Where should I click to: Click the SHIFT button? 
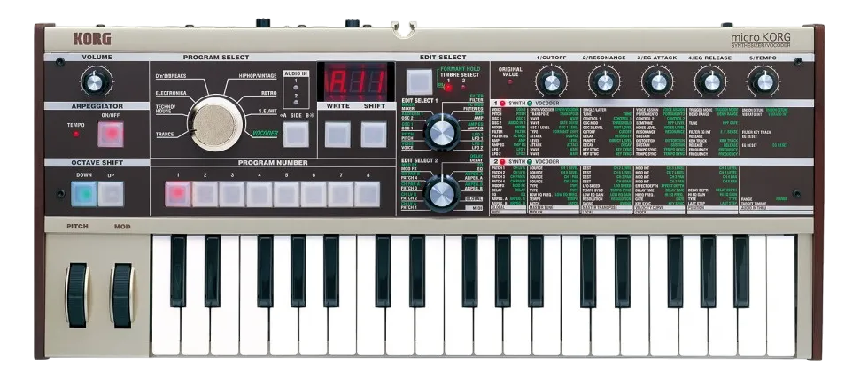374,135
